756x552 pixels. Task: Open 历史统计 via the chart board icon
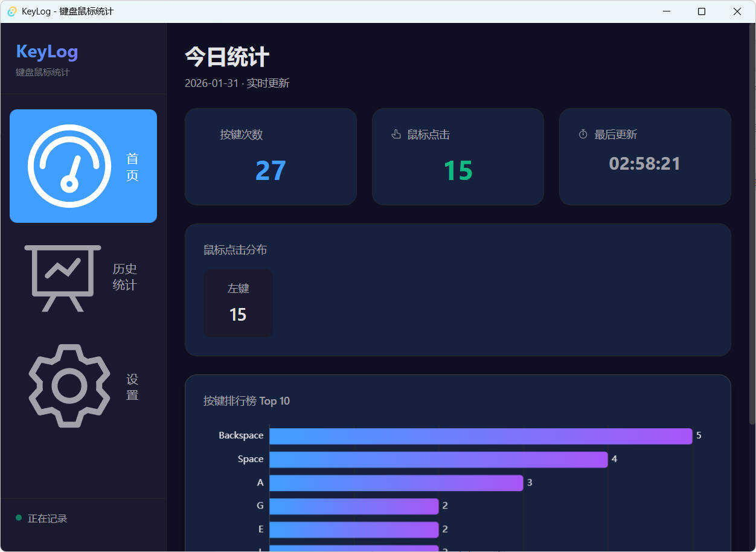[x=62, y=278]
